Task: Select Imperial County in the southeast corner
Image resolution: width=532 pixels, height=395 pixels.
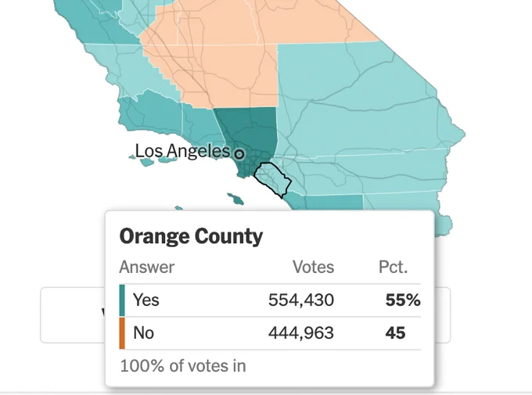Action: tap(407, 202)
